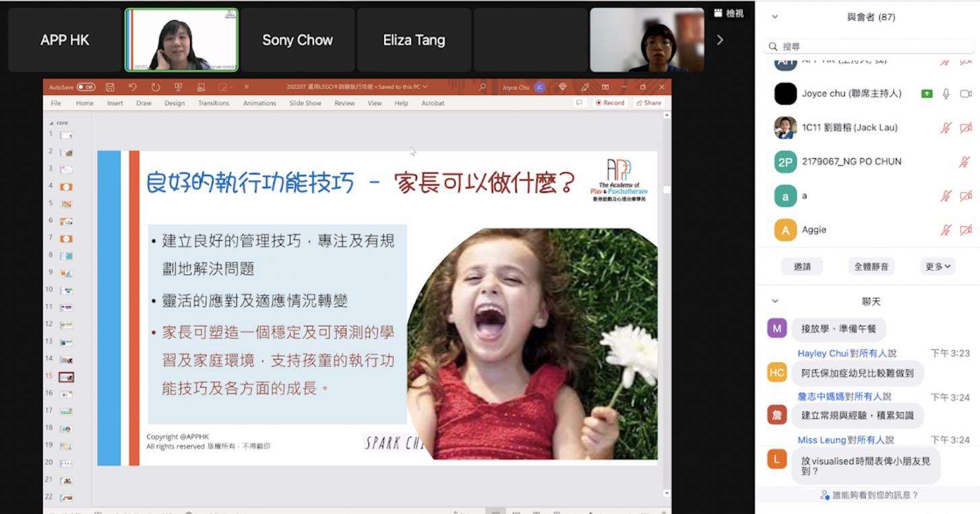This screenshot has height=514, width=980.
Task: Open the Acrobat ribbon tab
Action: pos(433,103)
